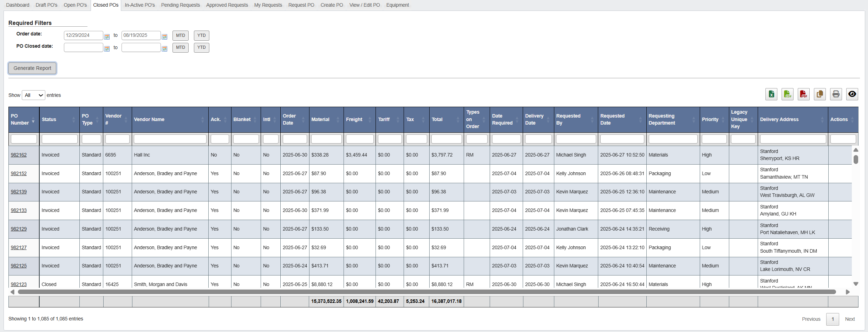The width and height of the screenshot is (868, 332).
Task: Export table to Excel
Action: click(x=771, y=94)
